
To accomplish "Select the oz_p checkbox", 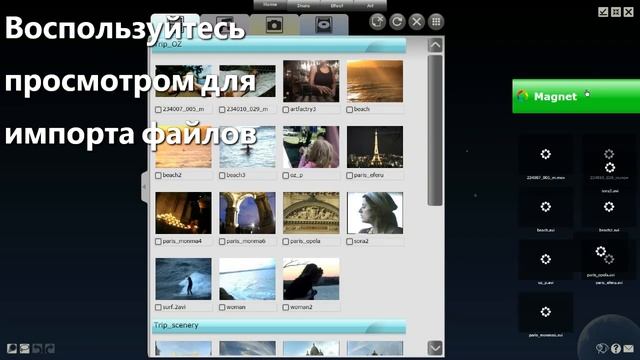I will click(286, 175).
